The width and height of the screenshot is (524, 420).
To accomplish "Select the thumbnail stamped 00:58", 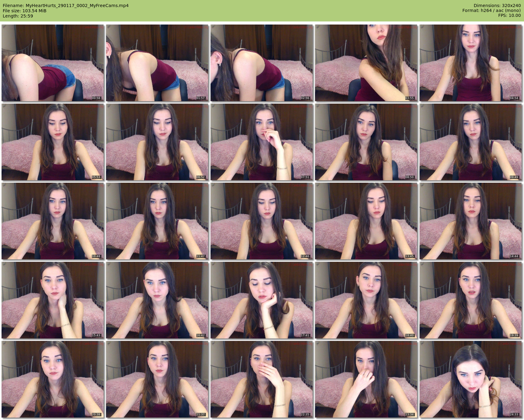I will 53,63.
